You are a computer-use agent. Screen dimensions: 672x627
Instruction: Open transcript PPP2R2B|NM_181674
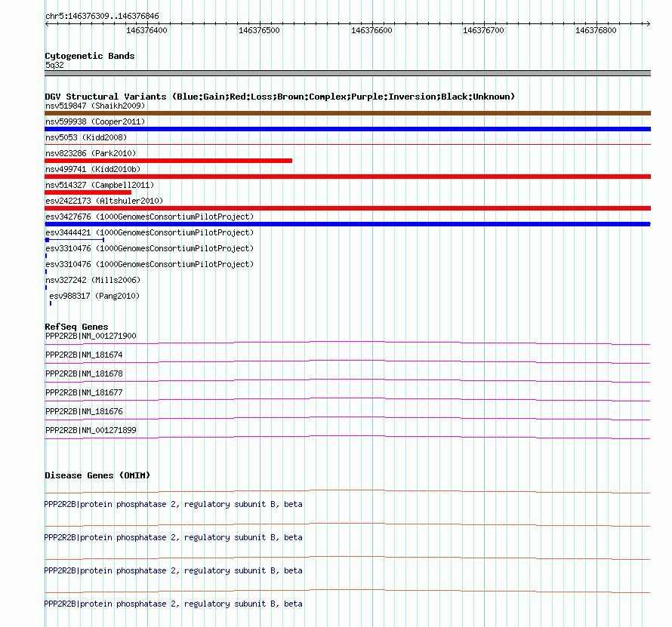84,355
